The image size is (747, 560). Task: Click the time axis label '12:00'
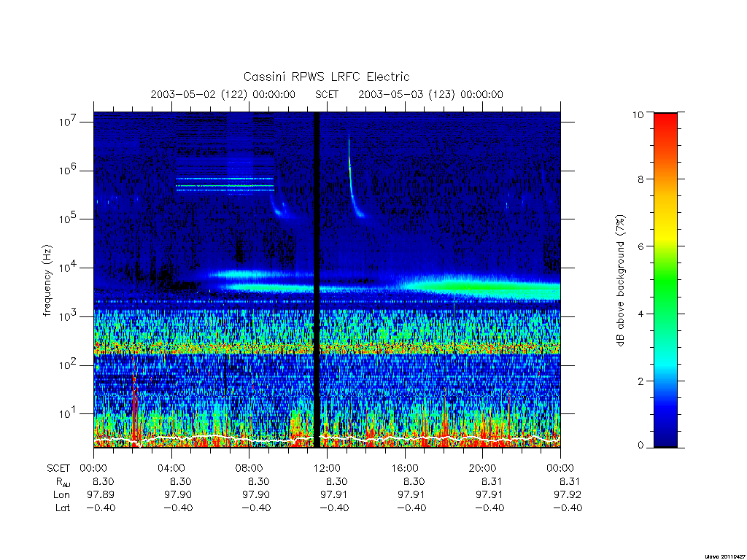(x=327, y=468)
